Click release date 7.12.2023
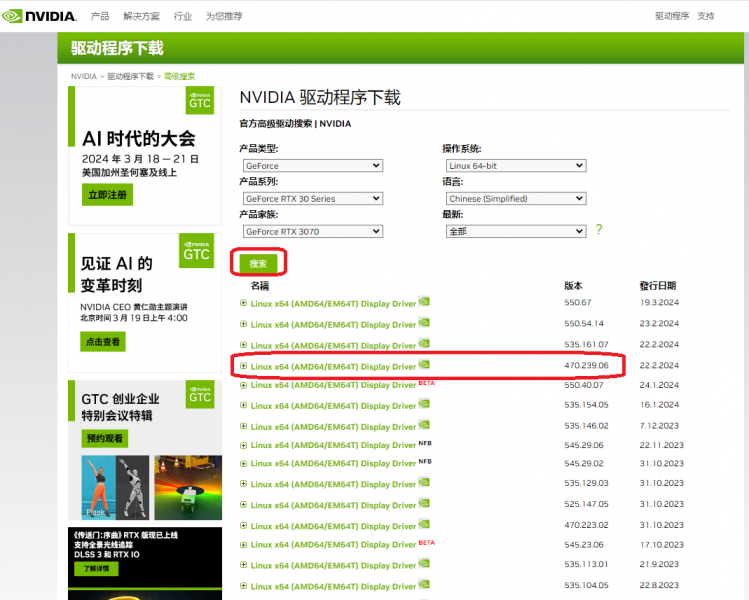The width and height of the screenshot is (749, 600). [x=659, y=426]
